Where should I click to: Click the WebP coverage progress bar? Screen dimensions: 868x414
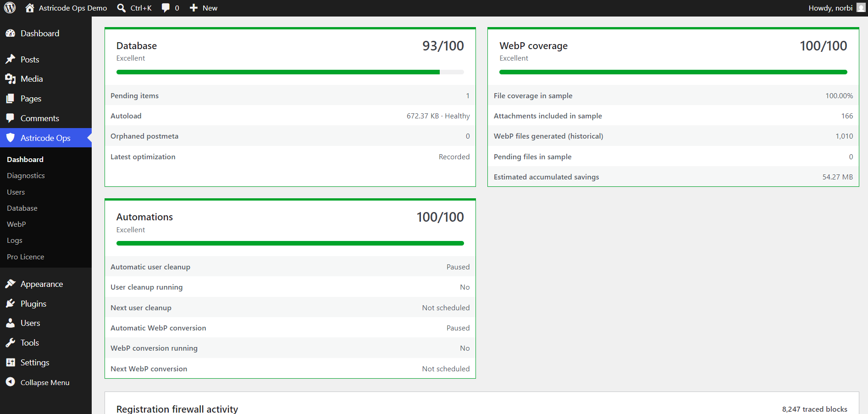click(x=673, y=72)
